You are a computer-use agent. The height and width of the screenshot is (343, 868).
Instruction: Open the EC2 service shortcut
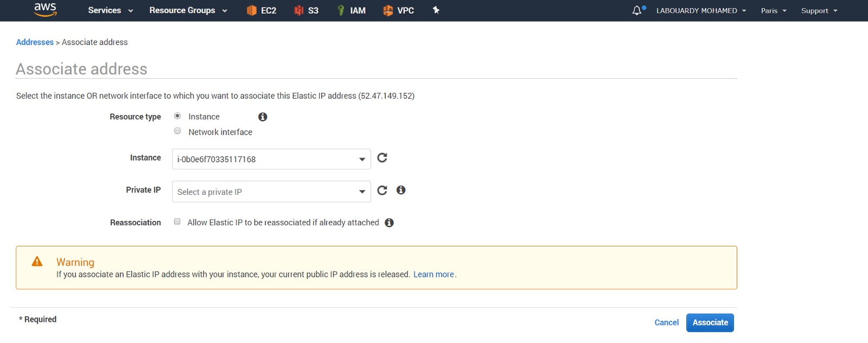coord(261,10)
